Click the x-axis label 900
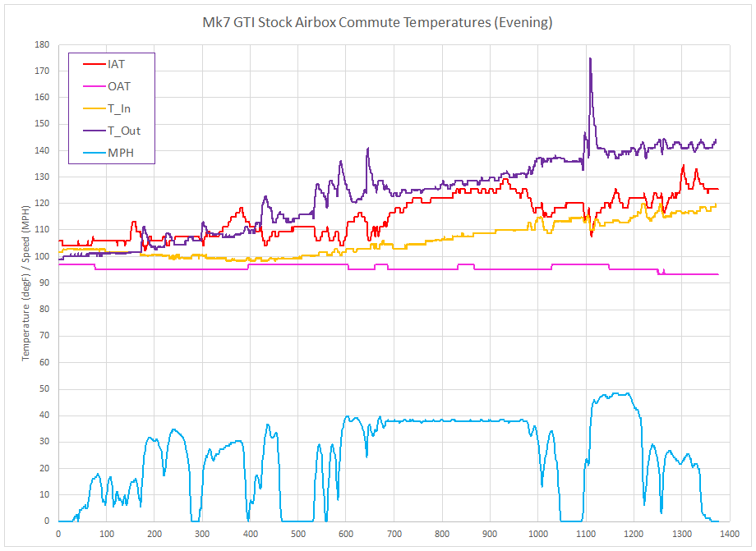The width and height of the screenshot is (756, 551). coord(490,534)
